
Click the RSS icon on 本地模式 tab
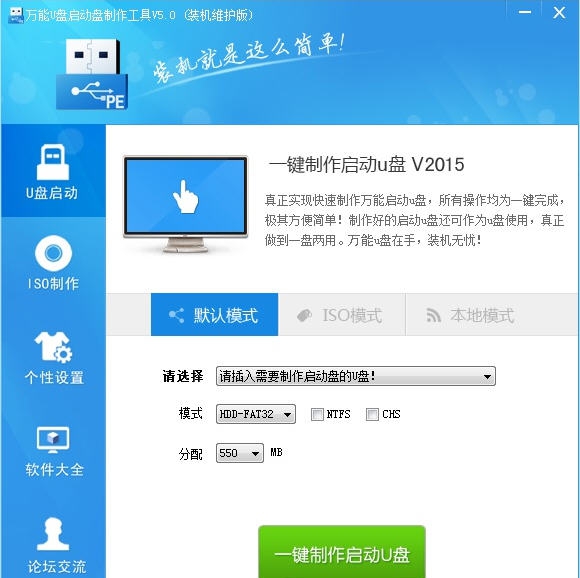(433, 315)
